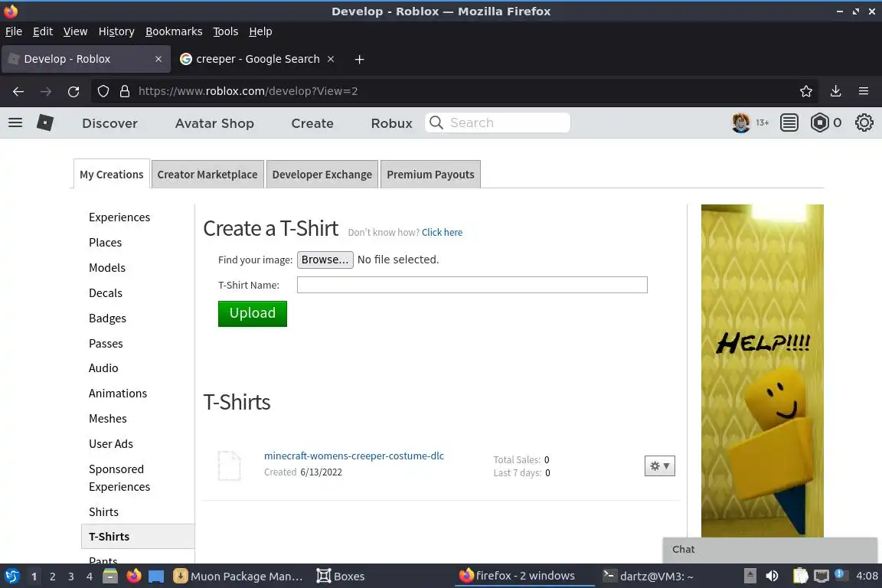Click the tracking protection shield icon
Image resolution: width=882 pixels, height=588 pixels.
tap(103, 91)
